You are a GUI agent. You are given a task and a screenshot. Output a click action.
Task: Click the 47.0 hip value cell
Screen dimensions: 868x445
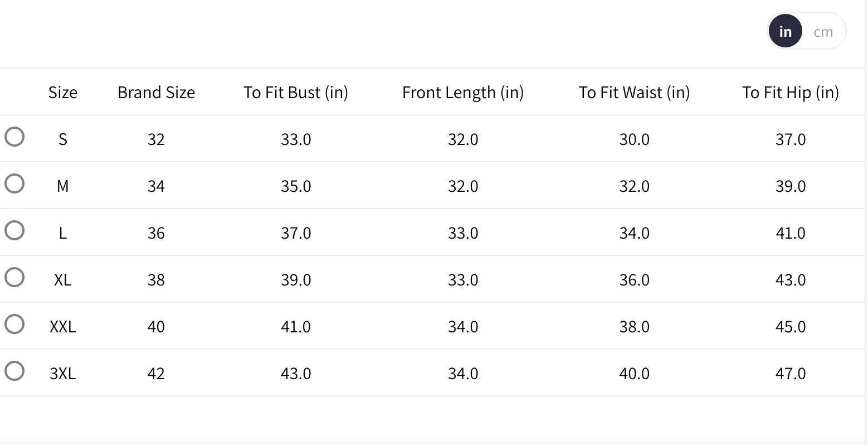coord(791,373)
